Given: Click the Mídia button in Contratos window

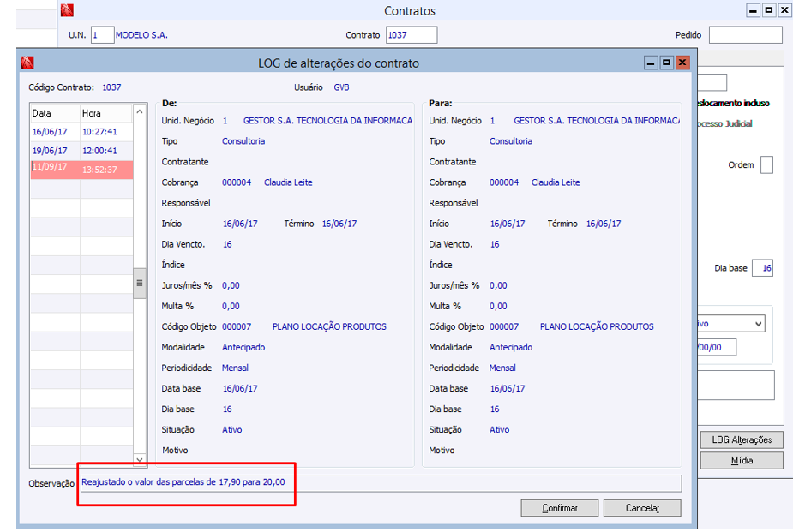Looking at the screenshot, I should (742, 460).
